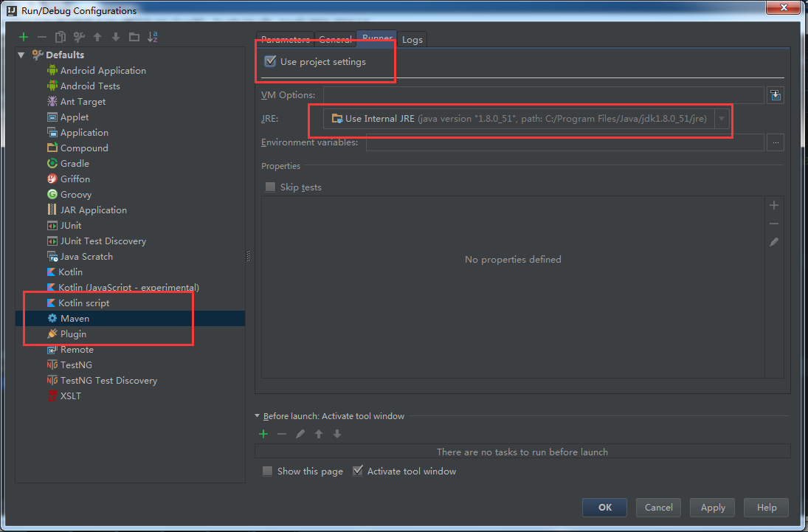
Task: Edit Before launch task with the pencil icon
Action: 300,434
